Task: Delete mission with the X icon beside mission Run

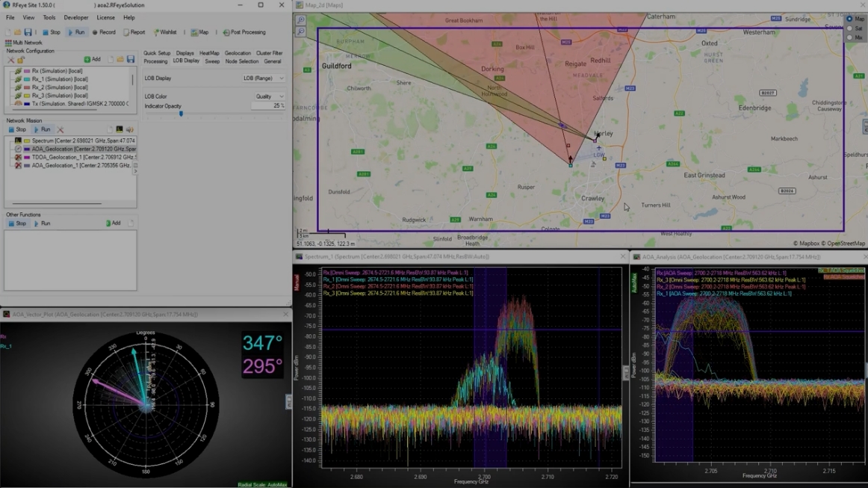Action: [61, 129]
